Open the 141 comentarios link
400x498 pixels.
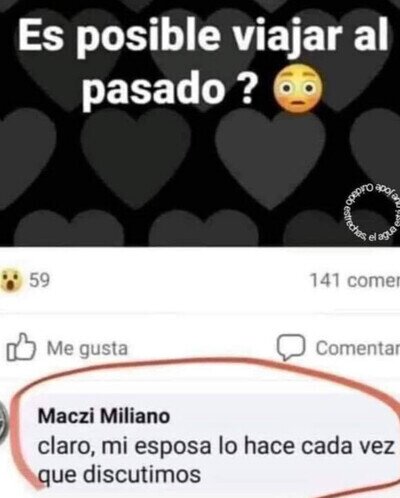[355, 280]
